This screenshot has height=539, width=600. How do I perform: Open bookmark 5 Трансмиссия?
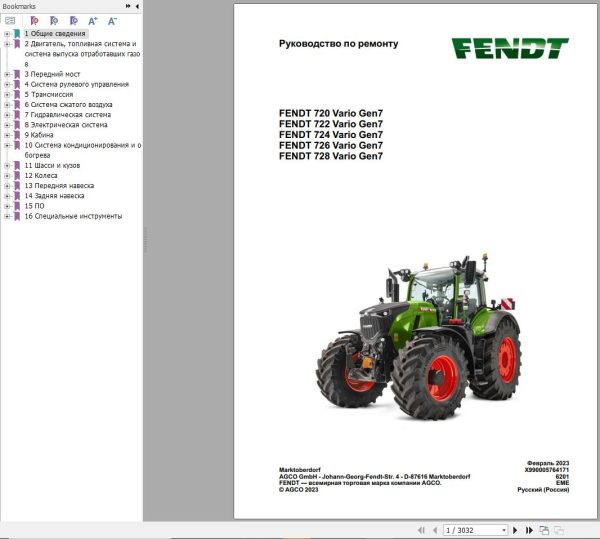(x=49, y=94)
